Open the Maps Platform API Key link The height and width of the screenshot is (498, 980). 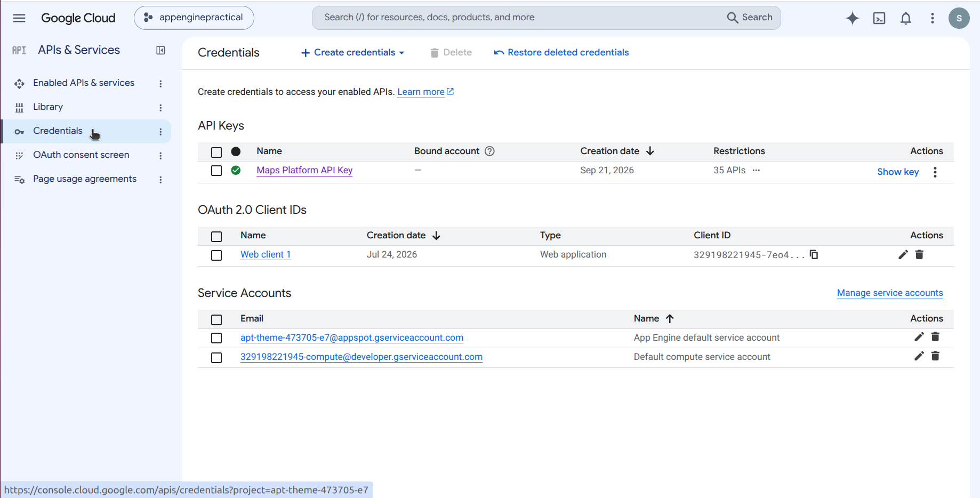304,170
